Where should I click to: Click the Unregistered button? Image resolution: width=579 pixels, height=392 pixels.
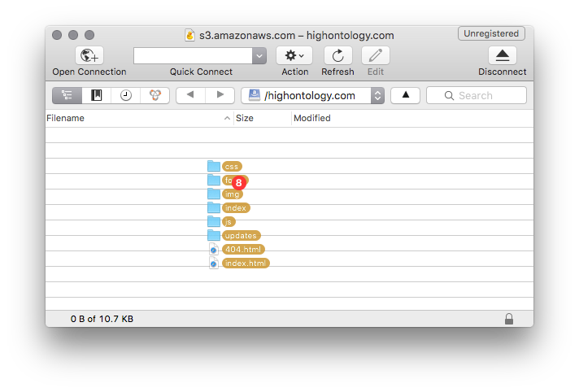pyautogui.click(x=491, y=34)
